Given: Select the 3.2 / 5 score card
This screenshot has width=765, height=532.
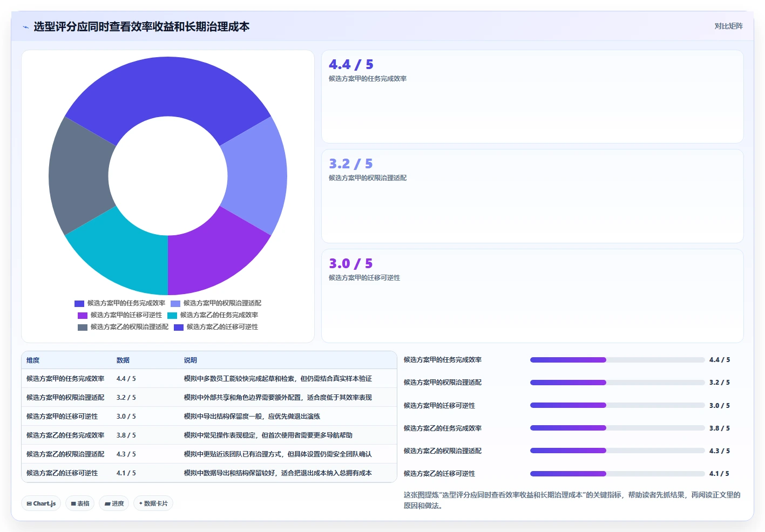Looking at the screenshot, I should pyautogui.click(x=532, y=196).
